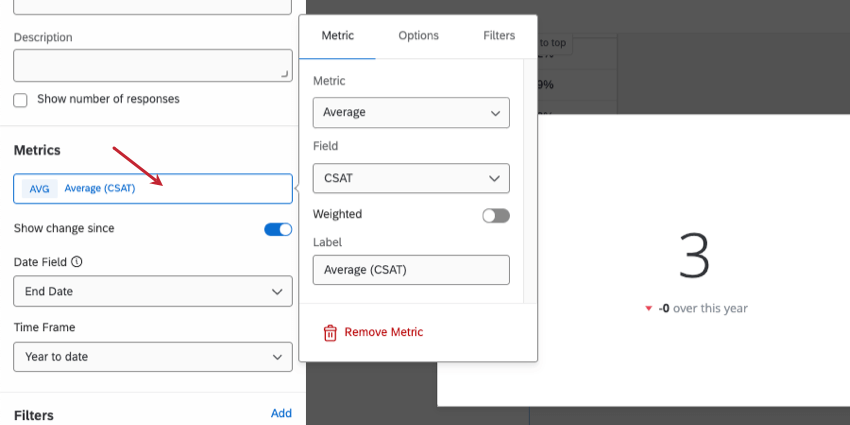Click the red down-triangle change indicator

click(648, 309)
